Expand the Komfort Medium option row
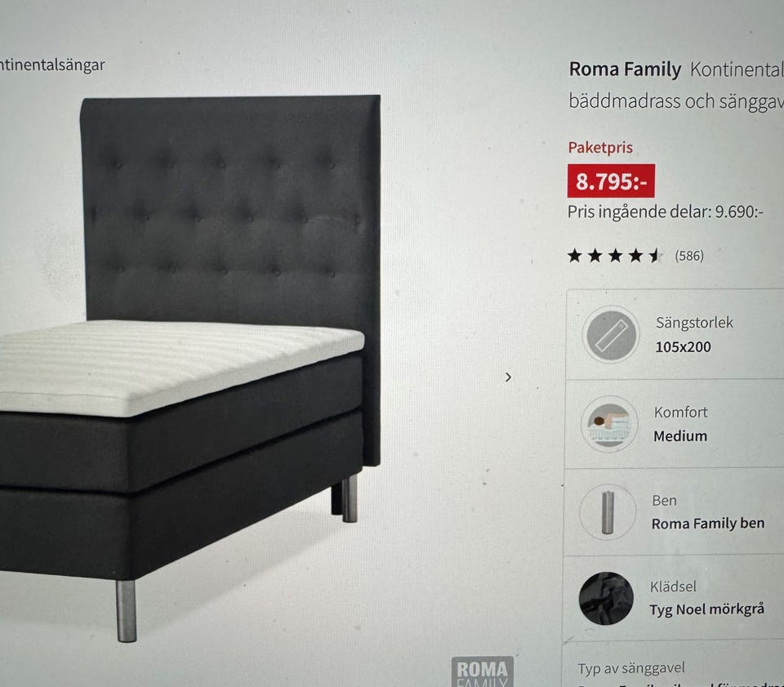 [674, 424]
